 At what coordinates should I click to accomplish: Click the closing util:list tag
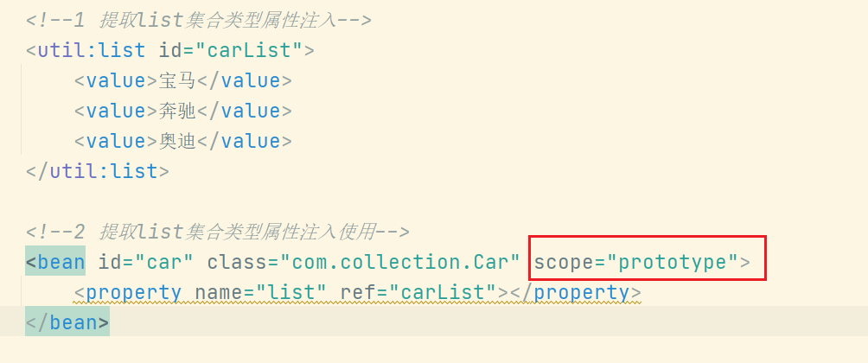(x=98, y=171)
